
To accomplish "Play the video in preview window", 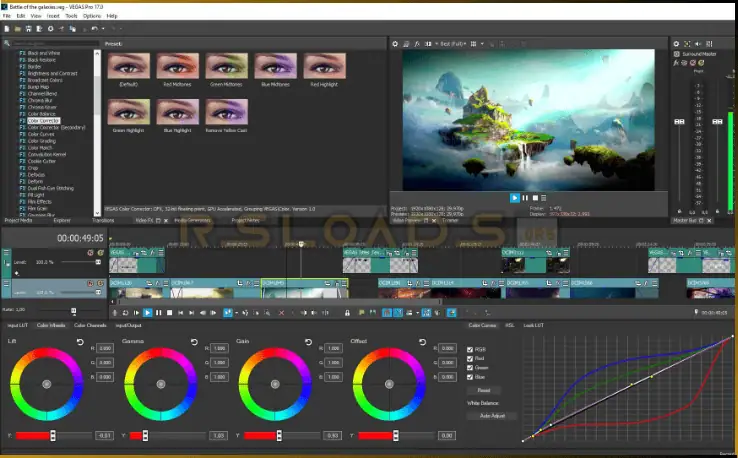I will [x=514, y=198].
